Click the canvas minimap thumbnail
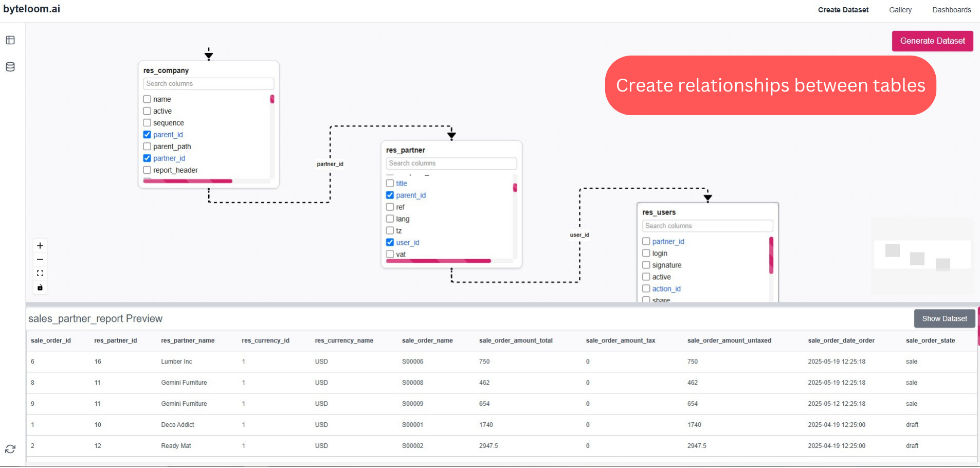980x468 pixels. point(922,256)
